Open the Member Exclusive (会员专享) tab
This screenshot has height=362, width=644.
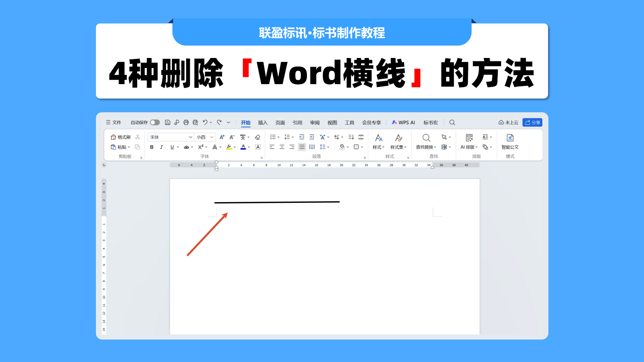pos(371,123)
